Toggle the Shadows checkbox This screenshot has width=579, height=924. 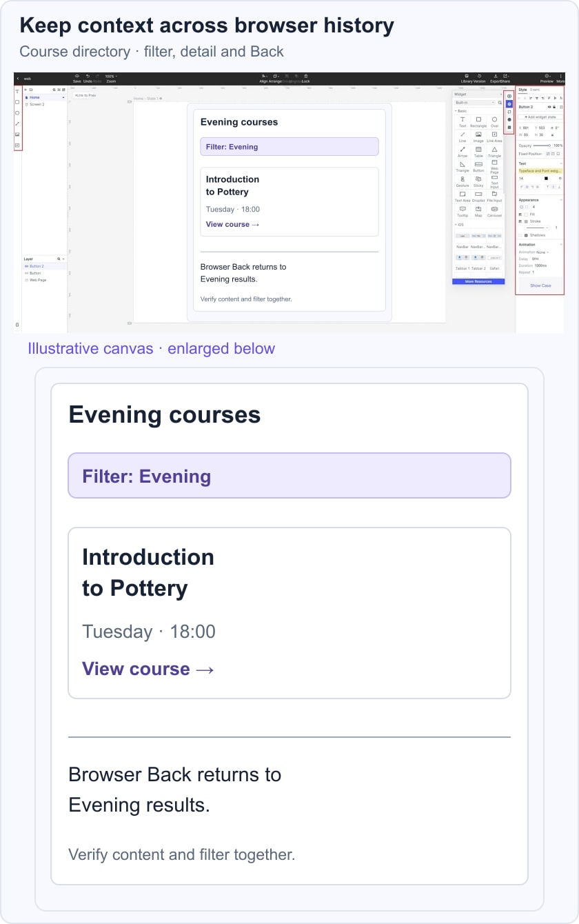point(520,235)
